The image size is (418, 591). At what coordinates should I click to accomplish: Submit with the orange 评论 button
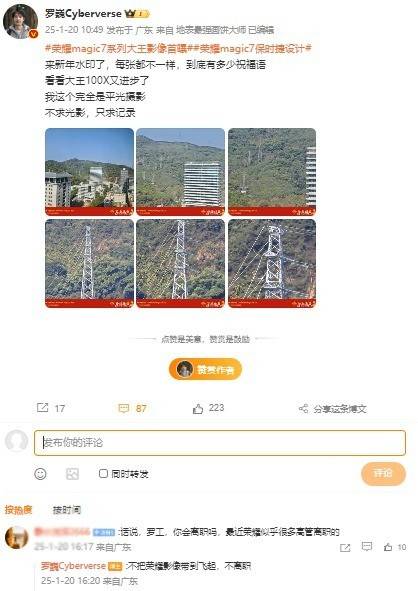383,473
